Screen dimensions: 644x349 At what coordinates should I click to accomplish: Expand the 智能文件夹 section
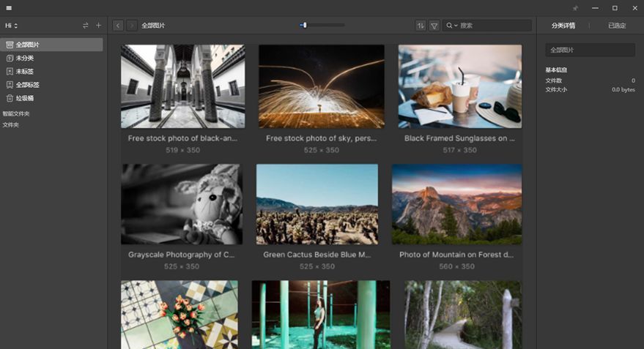click(x=16, y=114)
